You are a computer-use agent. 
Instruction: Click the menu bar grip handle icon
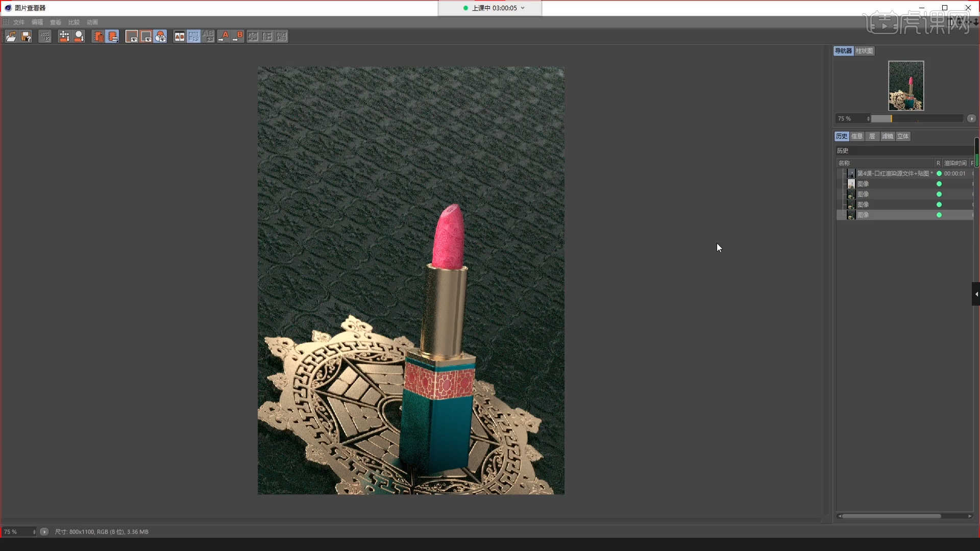6,22
